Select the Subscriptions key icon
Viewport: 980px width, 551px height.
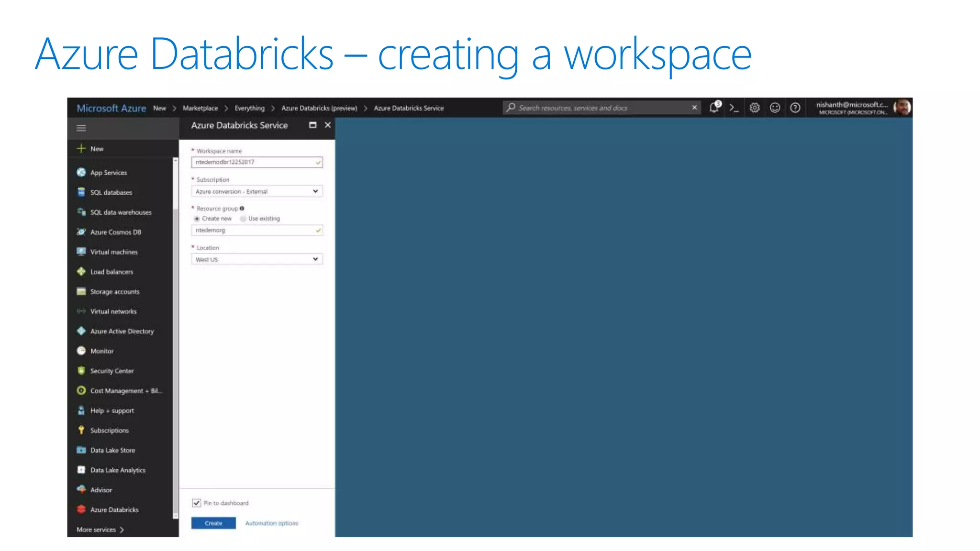[81, 430]
